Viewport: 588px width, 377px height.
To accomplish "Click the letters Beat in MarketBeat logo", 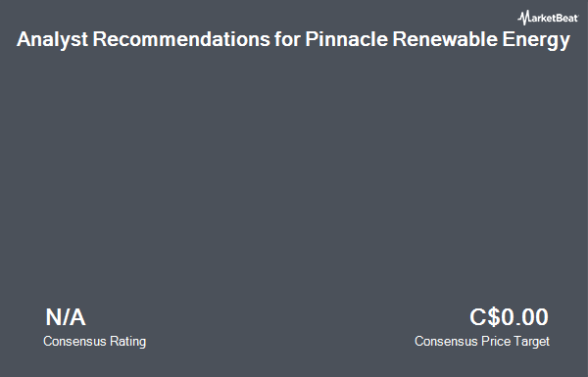I will [x=567, y=18].
